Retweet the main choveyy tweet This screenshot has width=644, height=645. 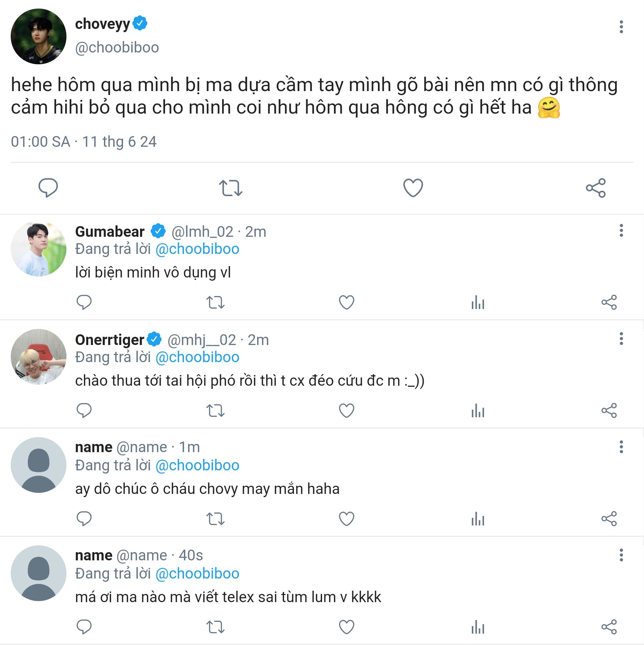tap(230, 188)
